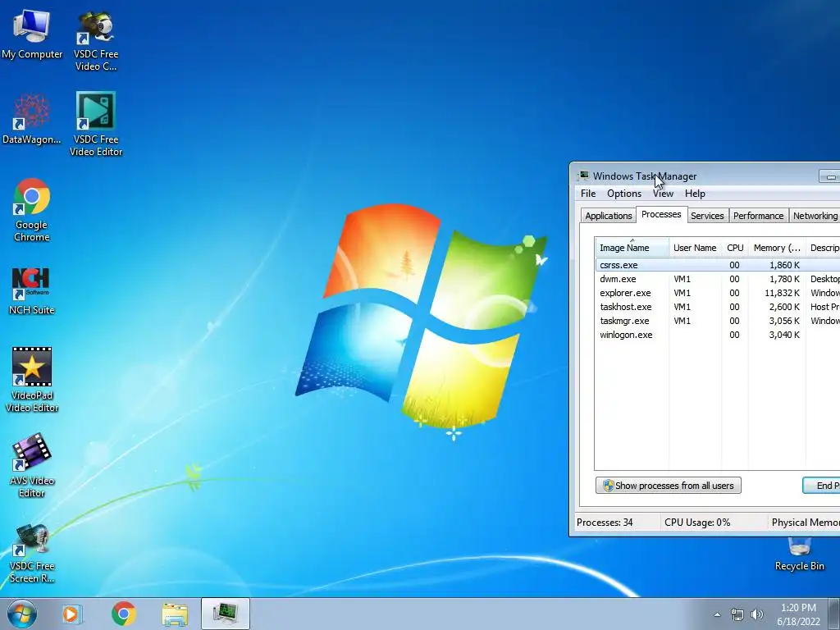The image size is (840, 630).
Task: Sort by Image Name column header
Action: click(632, 248)
